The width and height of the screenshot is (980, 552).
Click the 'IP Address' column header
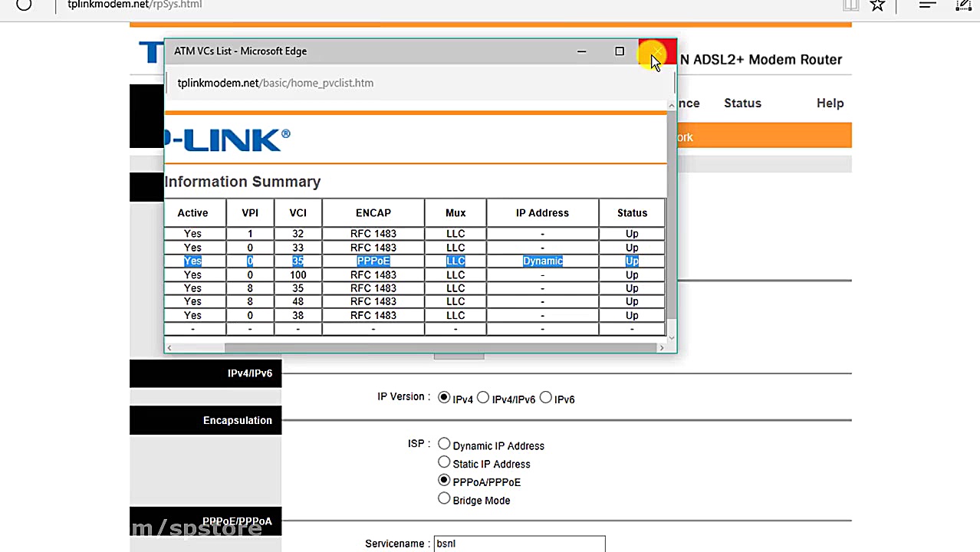pos(542,213)
